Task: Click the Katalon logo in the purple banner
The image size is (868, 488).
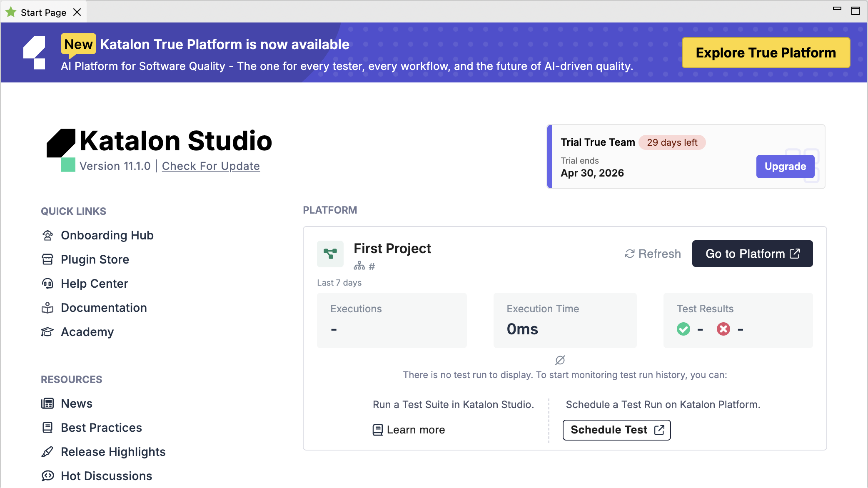Action: (x=35, y=52)
